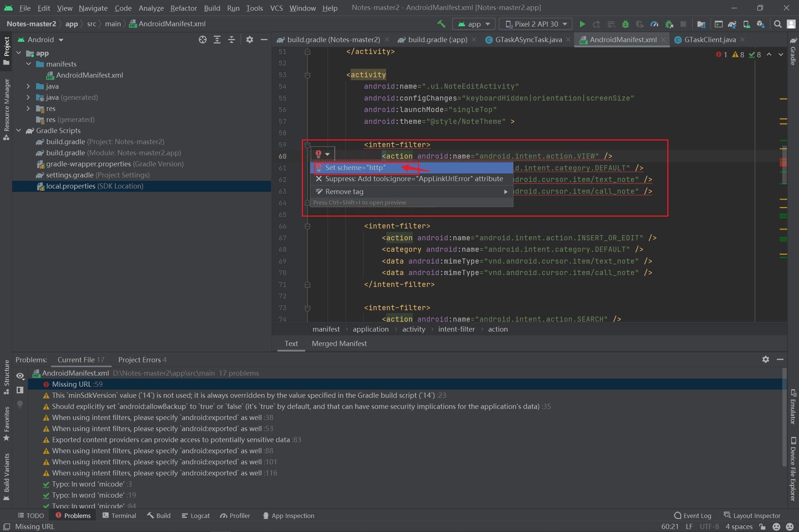This screenshot has height=532, width=799.
Task: Go to previous highlighted error arrow
Action: coord(769,54)
